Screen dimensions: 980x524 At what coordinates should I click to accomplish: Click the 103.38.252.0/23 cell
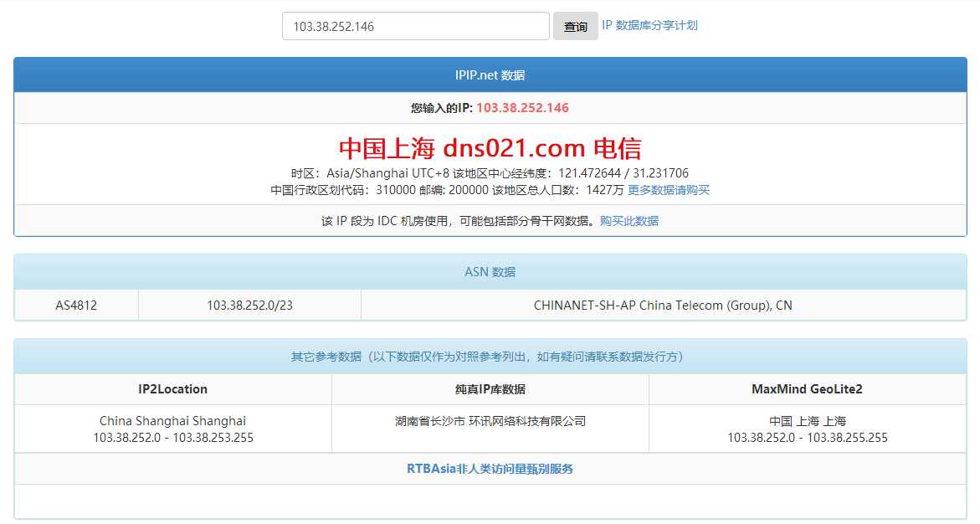point(249,306)
